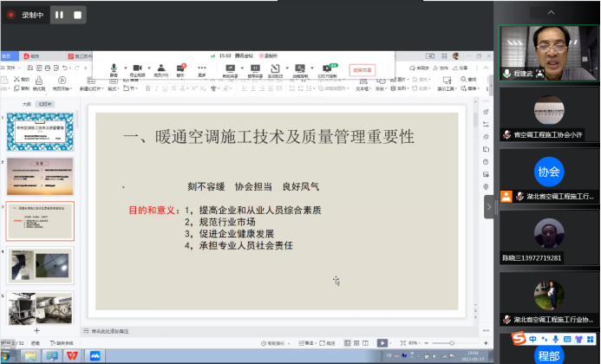The width and height of the screenshot is (601, 364).
Task: Open WPS Office from taskbar
Action: [x=72, y=356]
